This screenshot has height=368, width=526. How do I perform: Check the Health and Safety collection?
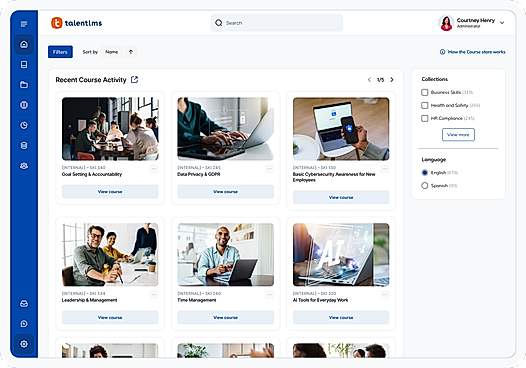point(425,105)
